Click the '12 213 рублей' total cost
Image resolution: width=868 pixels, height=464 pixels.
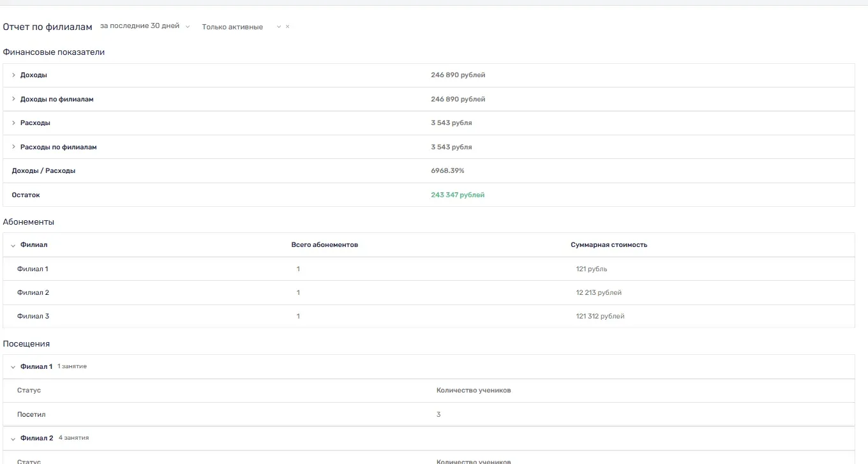[599, 292]
